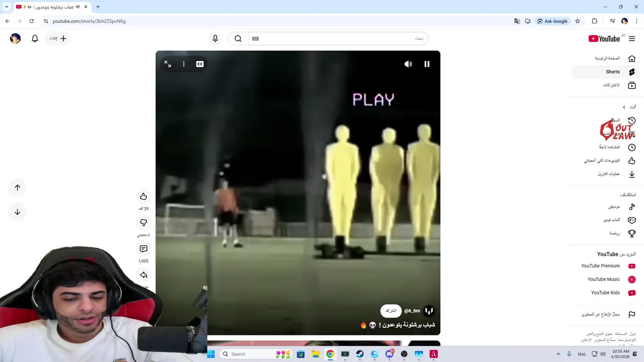The width and height of the screenshot is (644, 362).
Task: Subscribe to the @6_6m channel
Action: click(391, 311)
